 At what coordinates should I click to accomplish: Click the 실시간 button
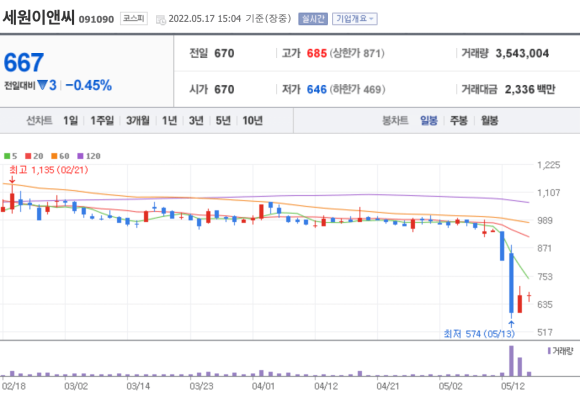coord(313,18)
